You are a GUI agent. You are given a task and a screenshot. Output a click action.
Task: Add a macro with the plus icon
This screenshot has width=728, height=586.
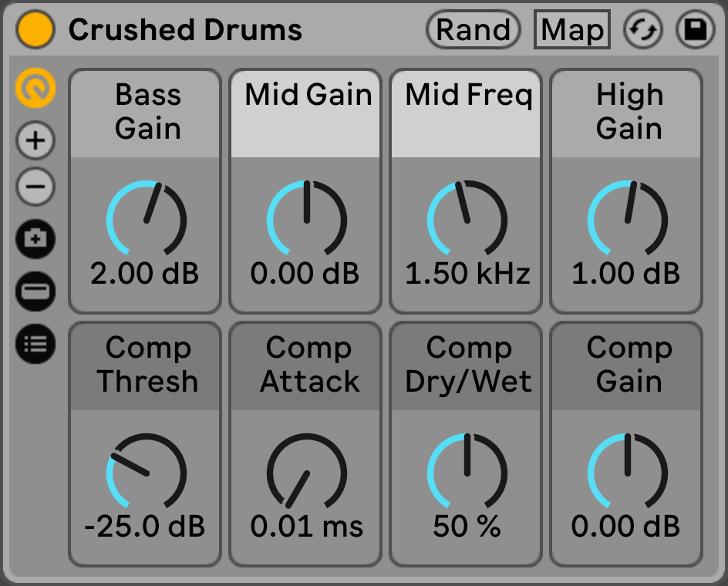pyautogui.click(x=35, y=140)
